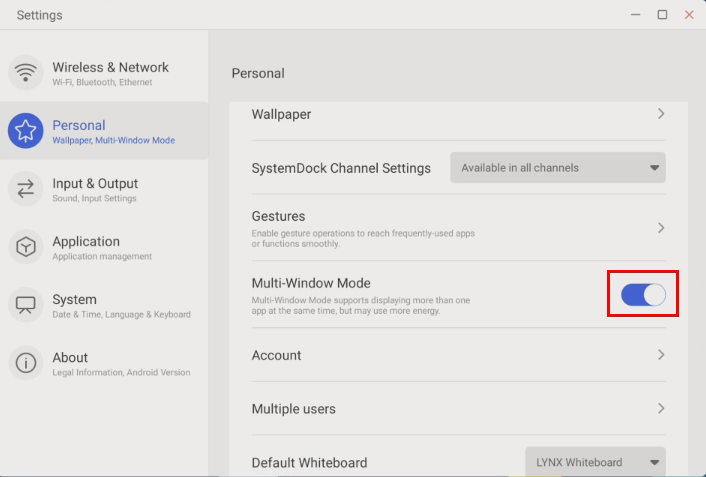
Task: Minimize the Settings window
Action: 636,15
